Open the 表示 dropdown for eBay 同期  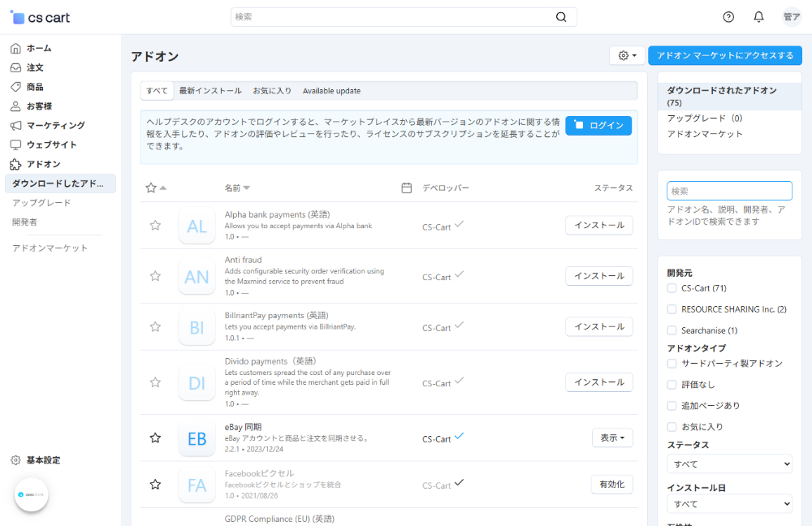point(611,438)
